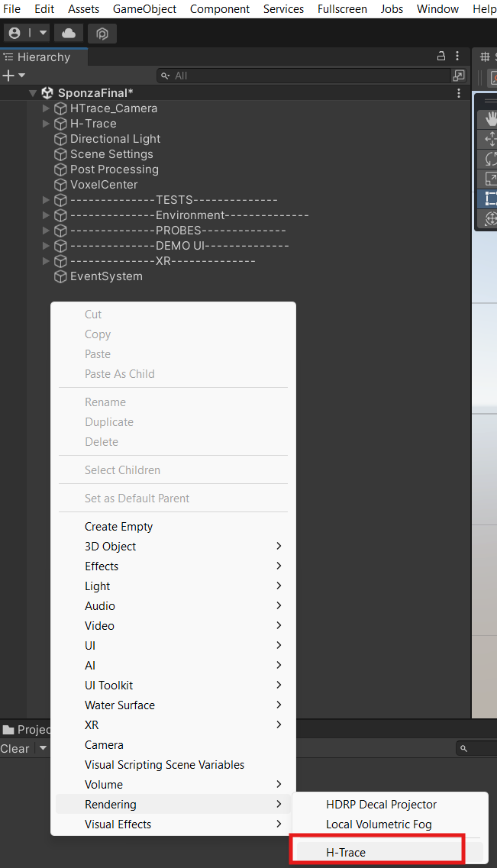Click the create plus dropdown in Hierarchy
Viewport: 497px width, 868px height.
14,76
